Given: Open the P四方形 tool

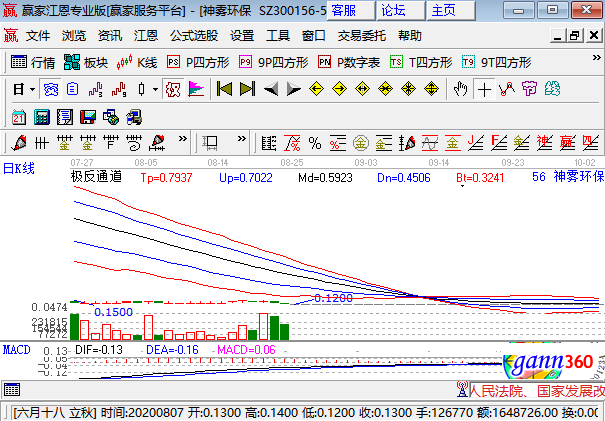Looking at the screenshot, I should coord(198,62).
